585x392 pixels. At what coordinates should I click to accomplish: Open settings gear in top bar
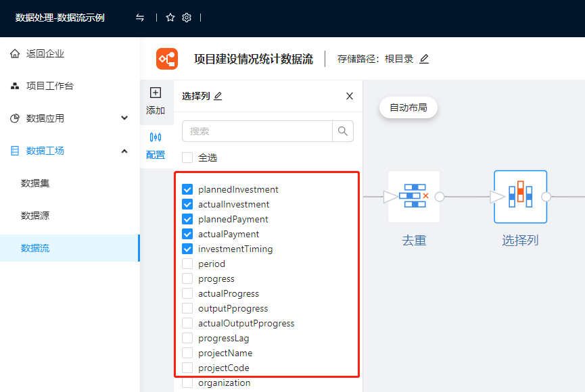[x=187, y=18]
